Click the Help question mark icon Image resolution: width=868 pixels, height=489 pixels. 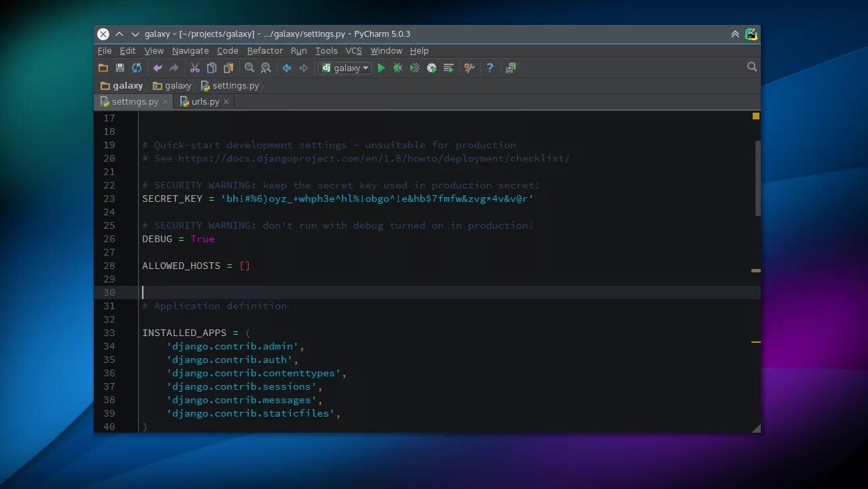pyautogui.click(x=490, y=68)
